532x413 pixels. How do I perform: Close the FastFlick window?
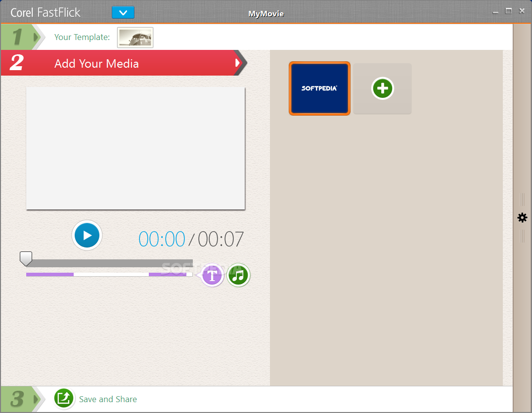pos(522,11)
